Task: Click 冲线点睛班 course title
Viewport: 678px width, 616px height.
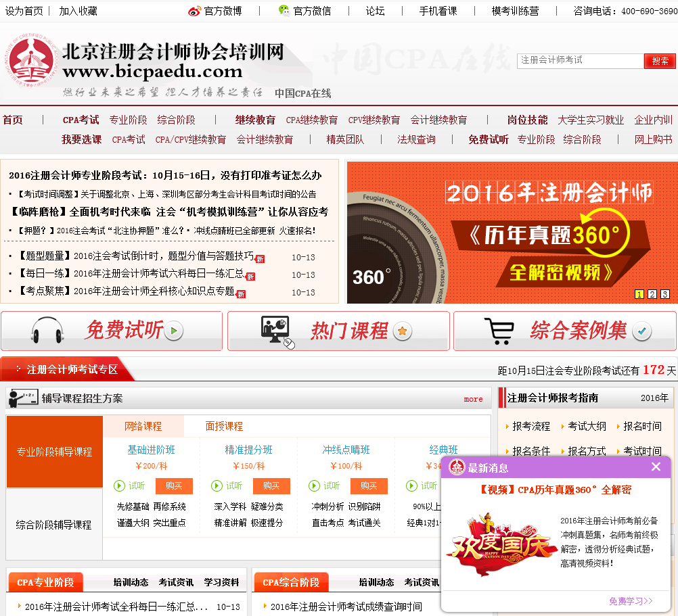Action: (346, 450)
